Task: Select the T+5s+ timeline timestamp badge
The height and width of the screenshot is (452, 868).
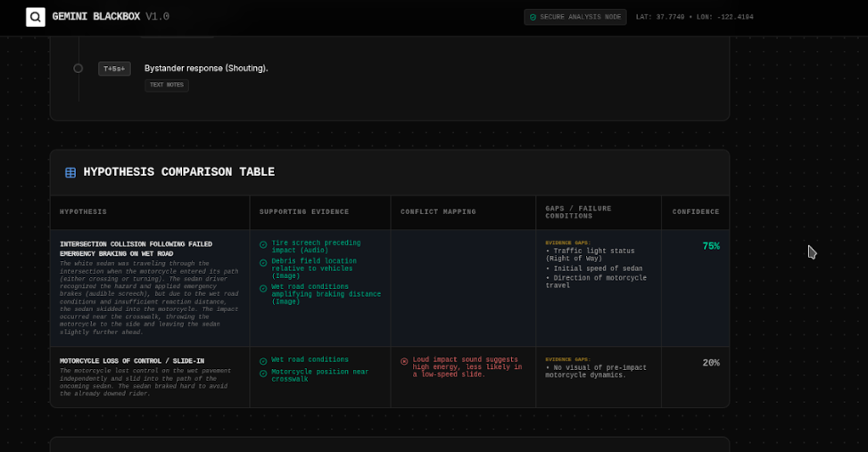Action: (x=114, y=69)
